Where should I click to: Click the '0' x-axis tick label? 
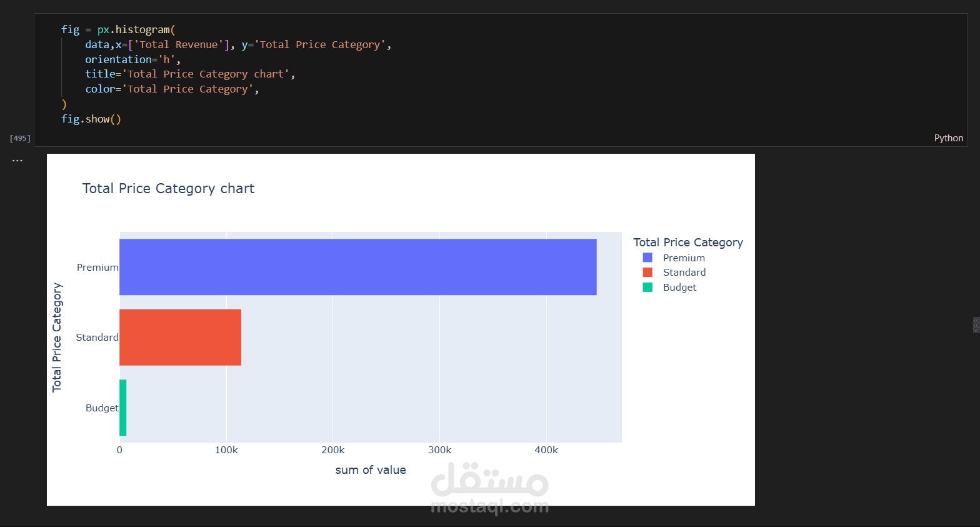click(x=119, y=450)
